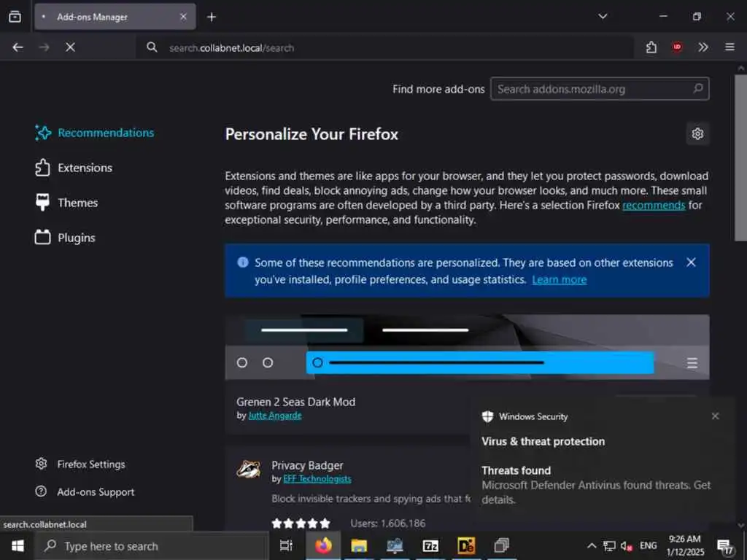
Task: Open Add-ons Support in sidebar
Action: click(85, 492)
